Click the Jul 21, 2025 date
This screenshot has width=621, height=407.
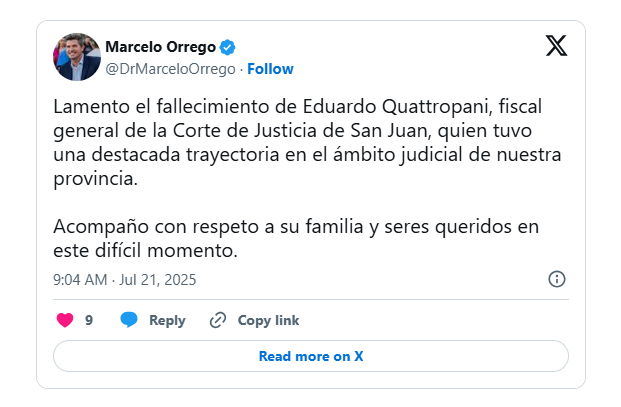pos(162,279)
